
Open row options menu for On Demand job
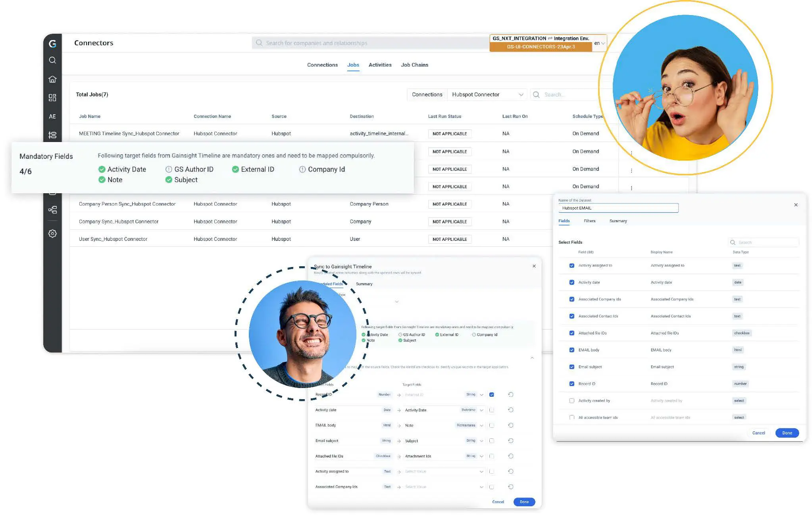click(x=631, y=171)
